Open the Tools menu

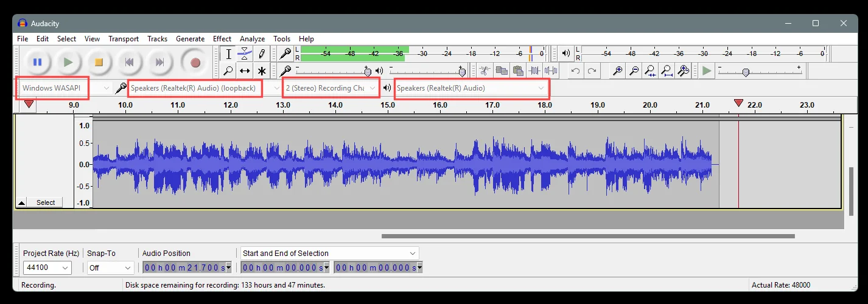click(x=282, y=38)
